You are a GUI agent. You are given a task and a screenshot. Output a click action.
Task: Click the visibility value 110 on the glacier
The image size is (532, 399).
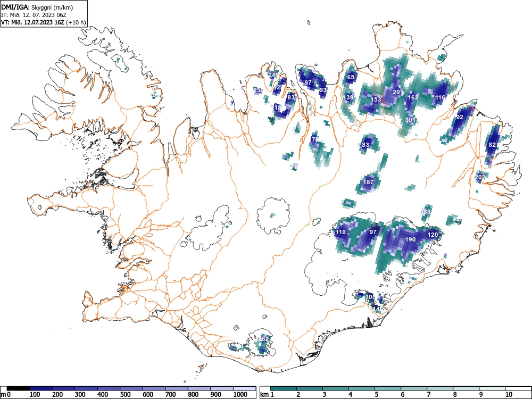(340, 232)
